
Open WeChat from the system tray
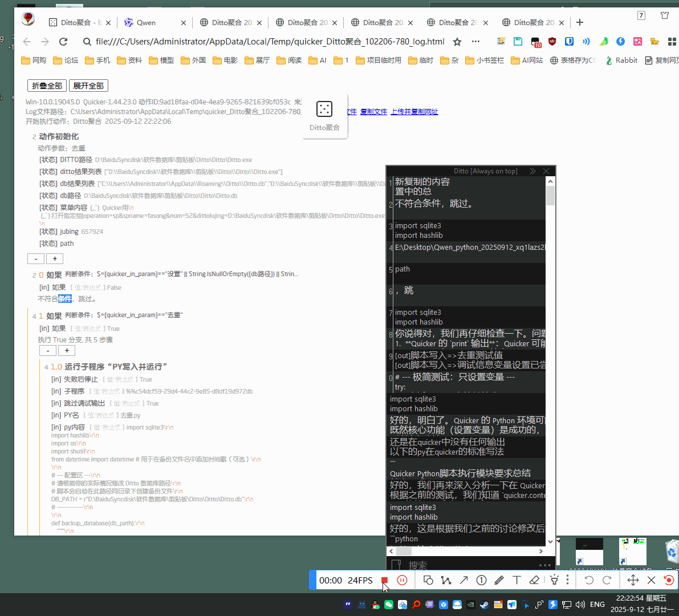pyautogui.click(x=389, y=605)
